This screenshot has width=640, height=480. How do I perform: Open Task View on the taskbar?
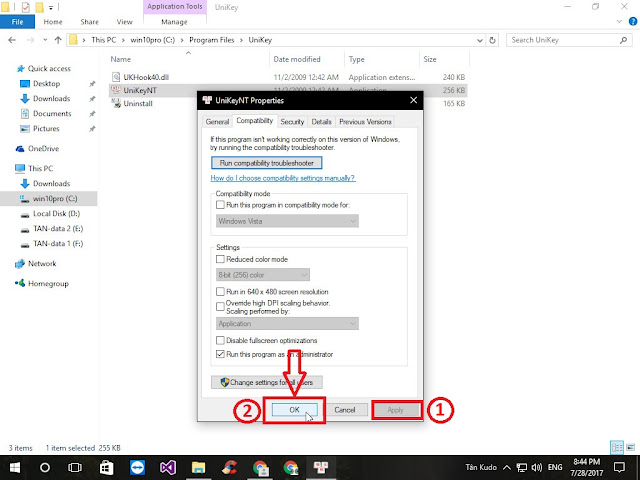click(x=75, y=467)
